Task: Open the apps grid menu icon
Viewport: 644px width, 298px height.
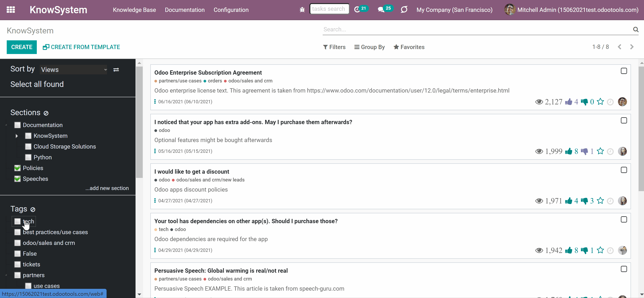Action: 11,10
